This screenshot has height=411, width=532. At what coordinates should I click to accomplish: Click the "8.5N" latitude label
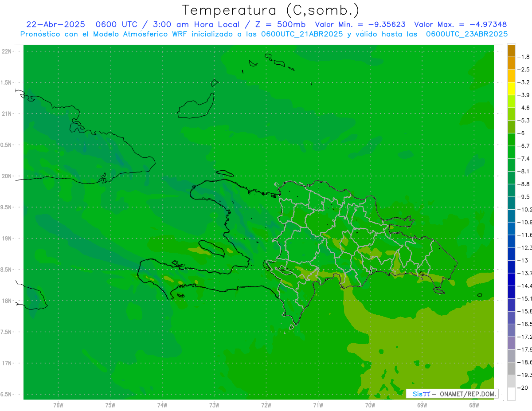tap(6, 270)
